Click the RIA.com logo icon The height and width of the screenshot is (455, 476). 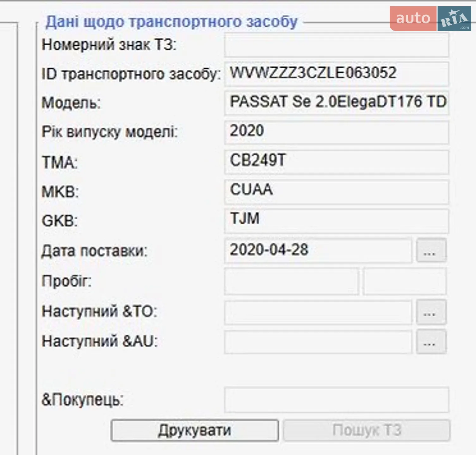point(454,19)
